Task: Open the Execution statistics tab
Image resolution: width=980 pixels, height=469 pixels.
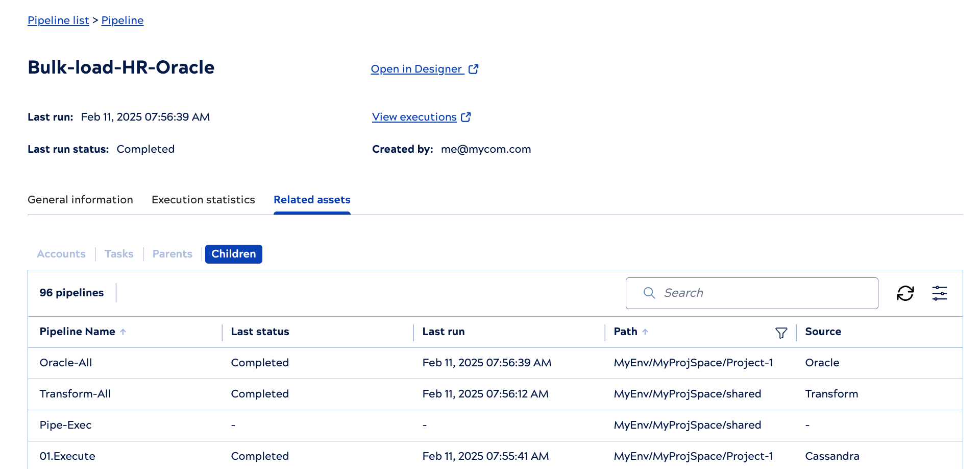Action: (x=203, y=200)
